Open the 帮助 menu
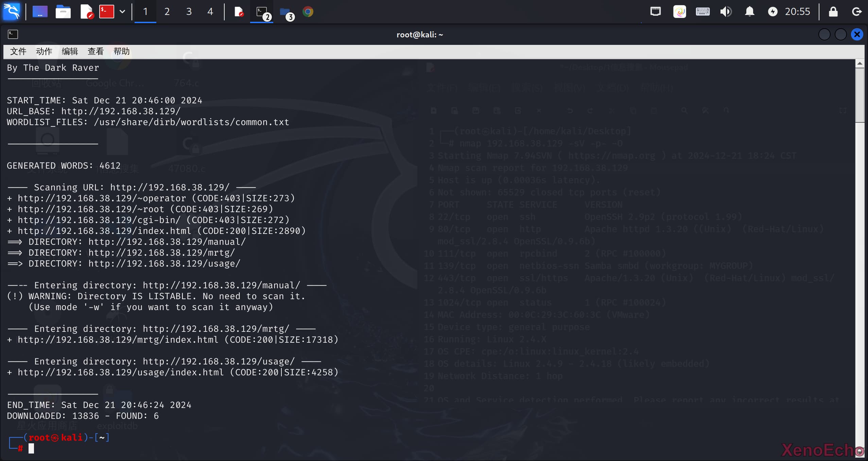Image resolution: width=868 pixels, height=461 pixels. pos(121,51)
